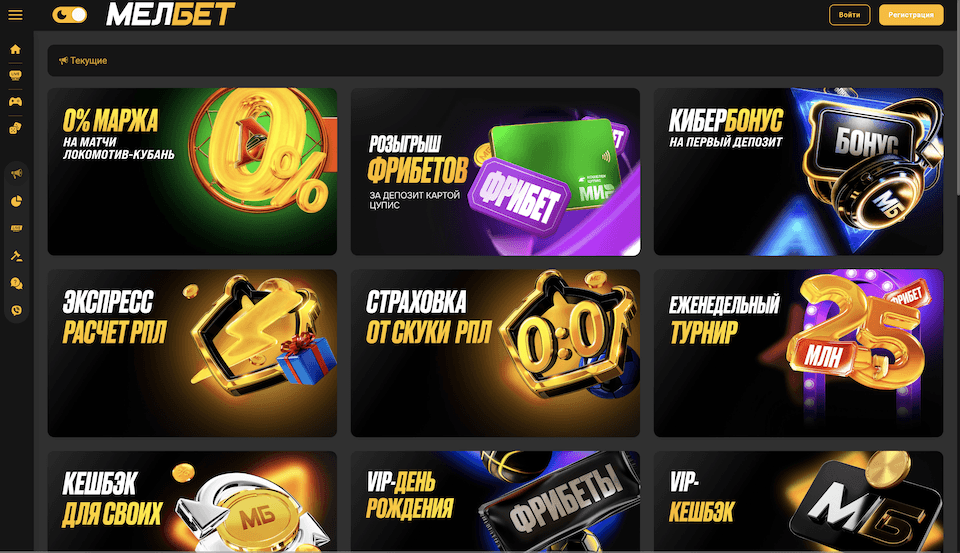The image size is (960, 553).
Task: Open support chat bubbles icon
Action: pos(17,283)
